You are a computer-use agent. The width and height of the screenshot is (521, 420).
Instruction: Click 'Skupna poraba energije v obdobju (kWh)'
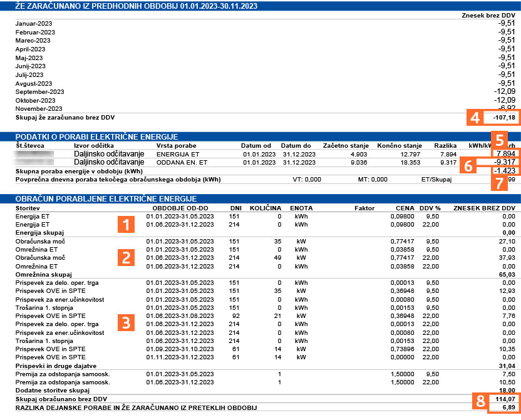pyautogui.click(x=79, y=172)
